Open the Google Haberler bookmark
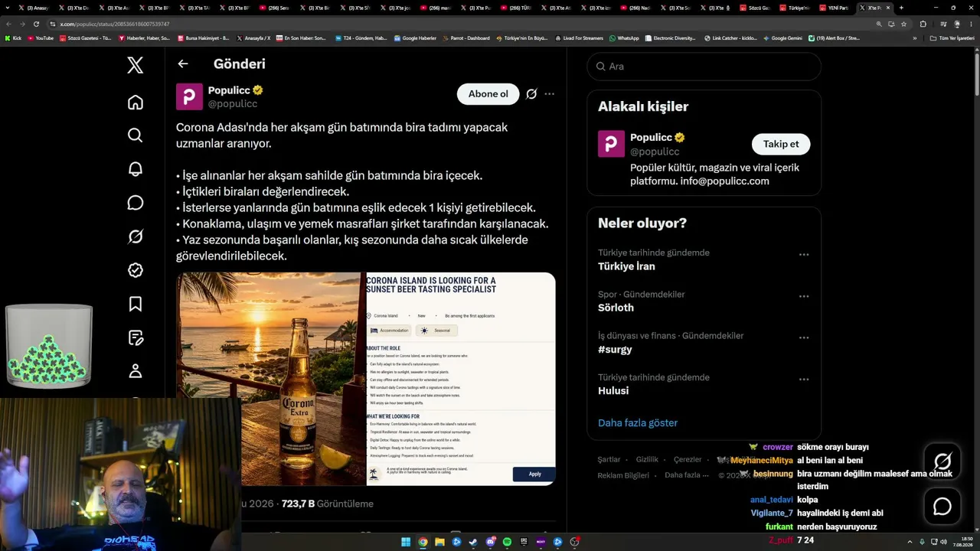The image size is (980, 551). click(415, 38)
